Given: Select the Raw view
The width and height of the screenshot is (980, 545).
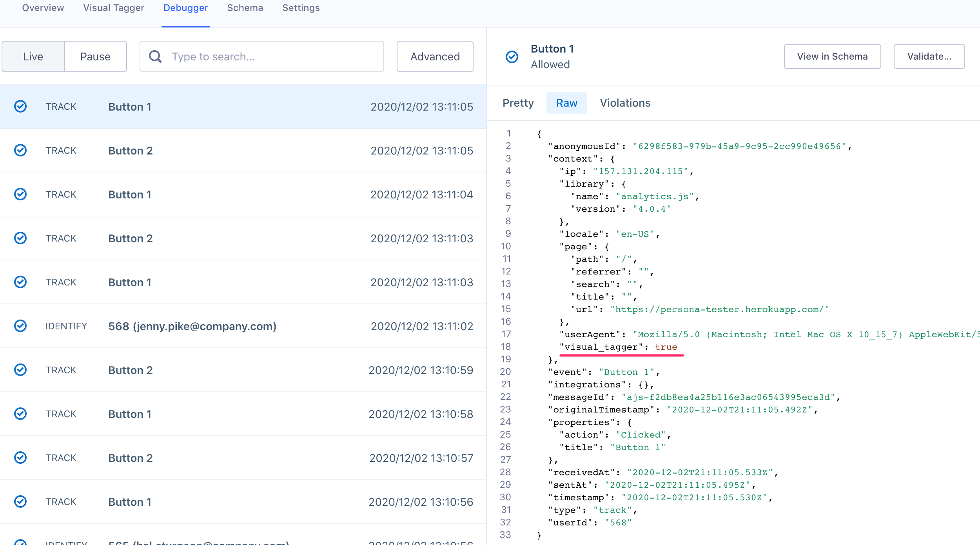Looking at the screenshot, I should click(x=566, y=103).
